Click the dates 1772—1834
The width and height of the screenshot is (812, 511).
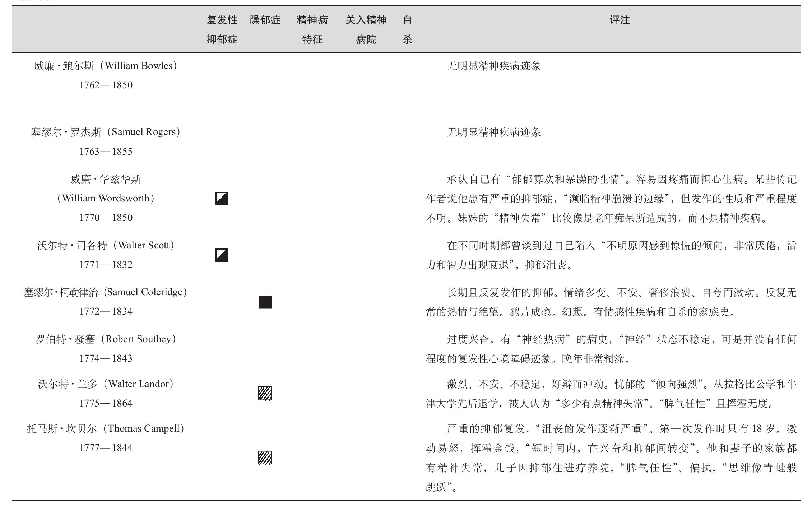point(106,311)
